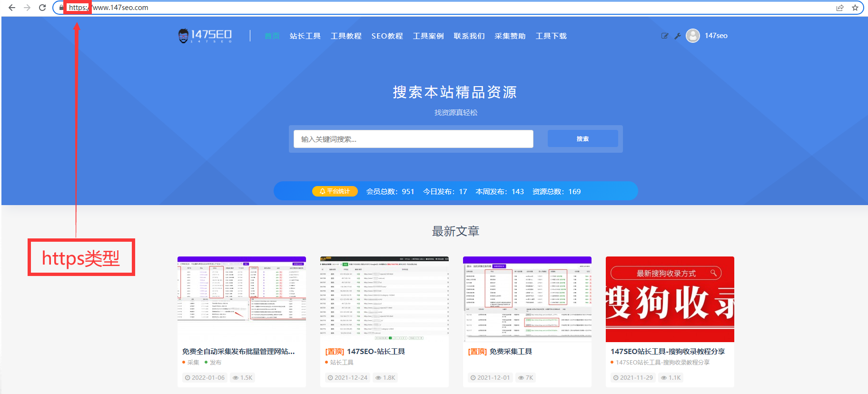Open article 147SEO站长工具-搜狗收录教程分享

pos(668,351)
